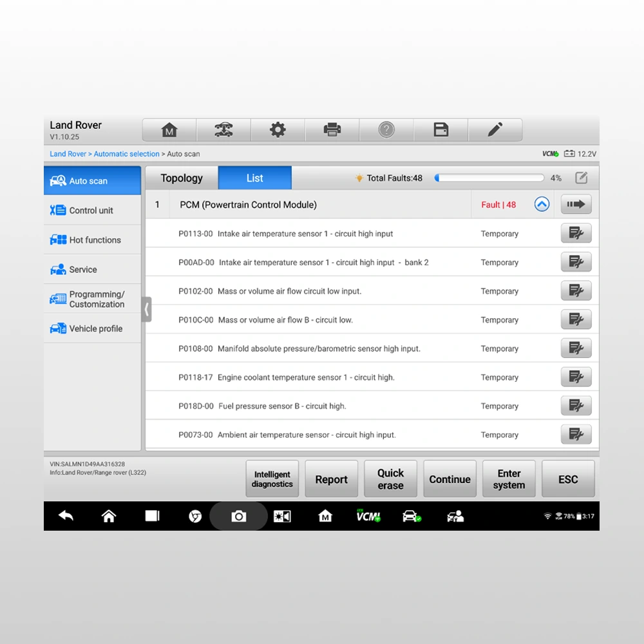The width and height of the screenshot is (644, 644).
Task: Open the vehicle swap icon in toolbar
Action: click(x=223, y=130)
